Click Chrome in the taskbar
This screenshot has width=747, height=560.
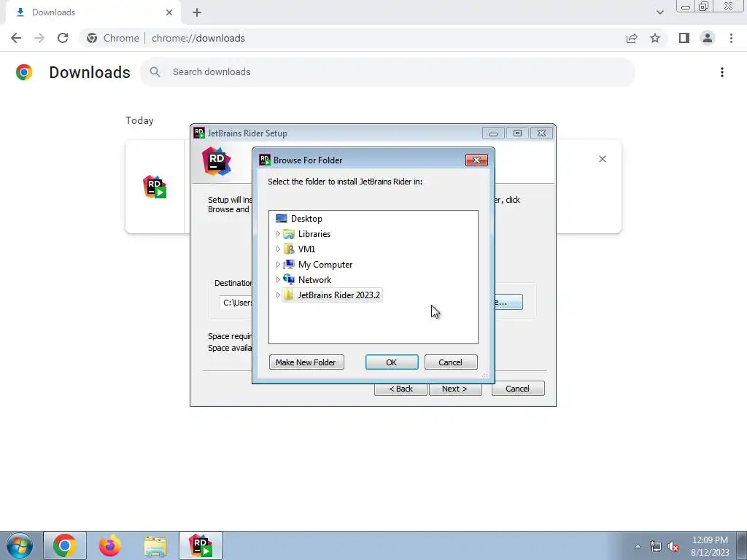pos(65,545)
